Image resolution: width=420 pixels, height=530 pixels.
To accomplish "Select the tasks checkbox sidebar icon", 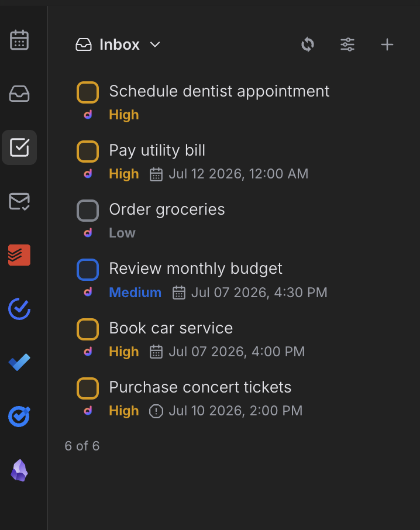I will coord(19,147).
